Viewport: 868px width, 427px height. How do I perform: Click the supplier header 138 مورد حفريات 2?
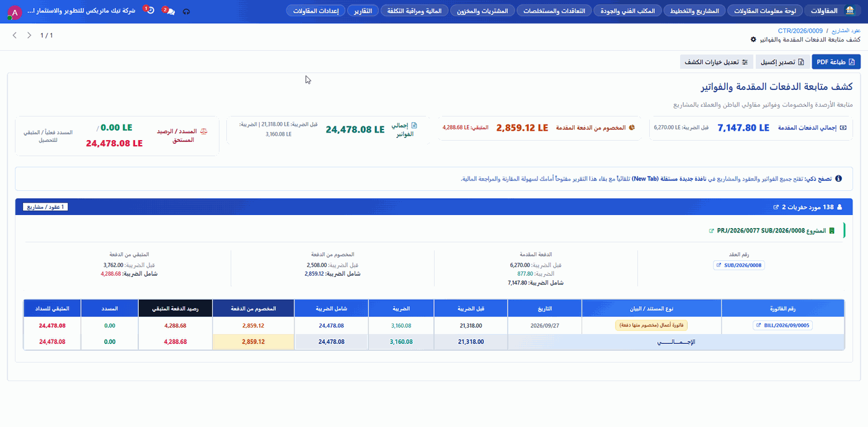click(x=807, y=207)
